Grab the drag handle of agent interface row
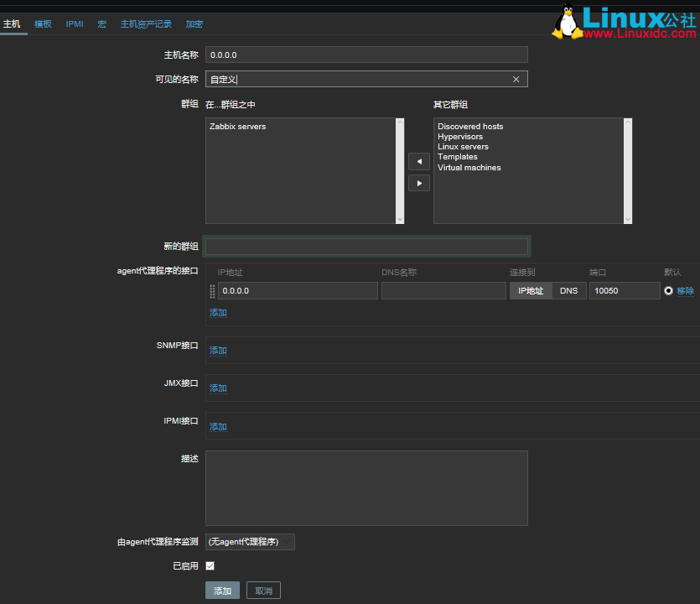 pos(212,291)
